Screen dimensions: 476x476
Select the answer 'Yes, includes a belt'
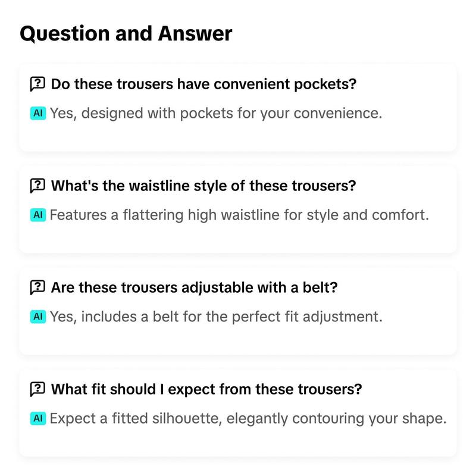216,317
